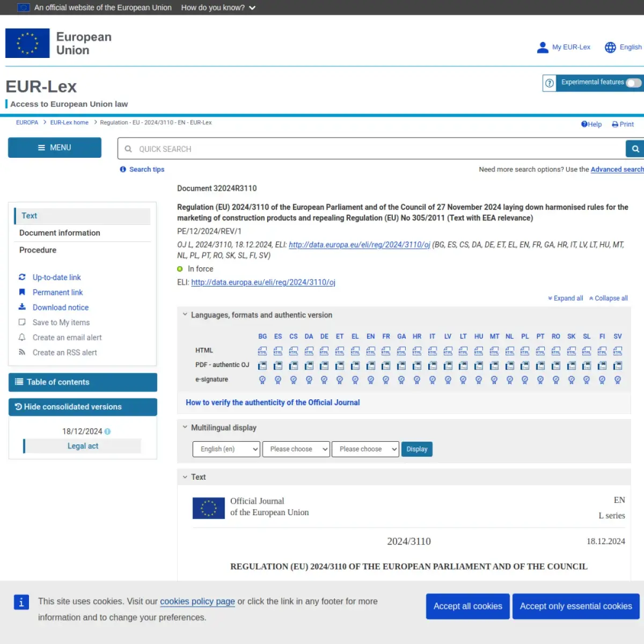This screenshot has height=644, width=644.
Task: Click the My EUR-Lex user icon
Action: [x=543, y=47]
